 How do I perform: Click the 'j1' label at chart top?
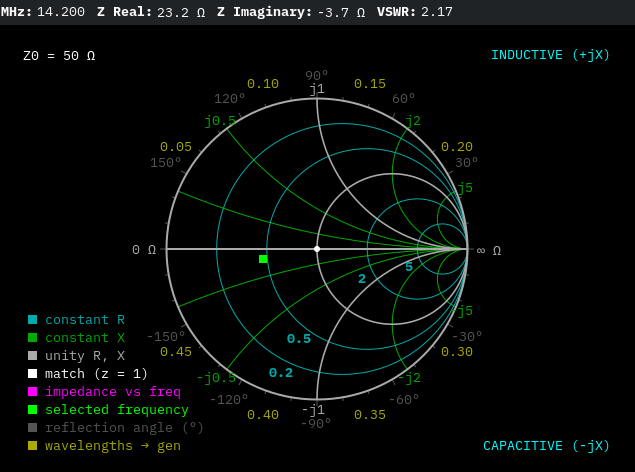[317, 89]
